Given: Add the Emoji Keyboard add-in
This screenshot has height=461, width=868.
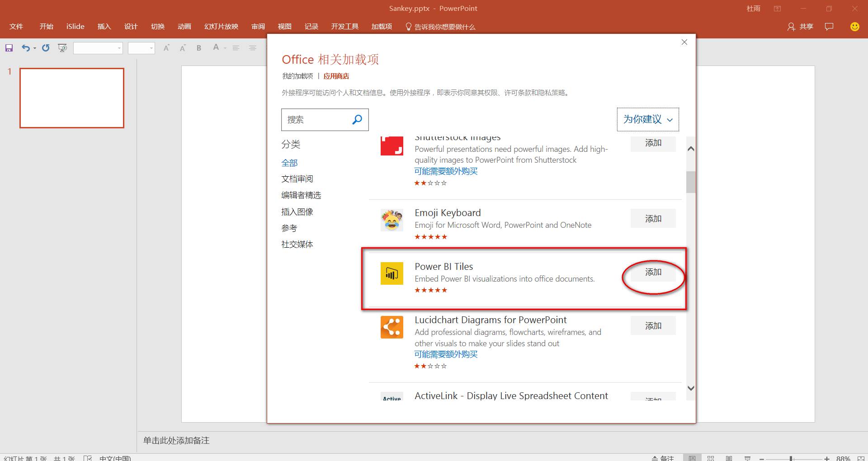Looking at the screenshot, I should click(x=653, y=219).
